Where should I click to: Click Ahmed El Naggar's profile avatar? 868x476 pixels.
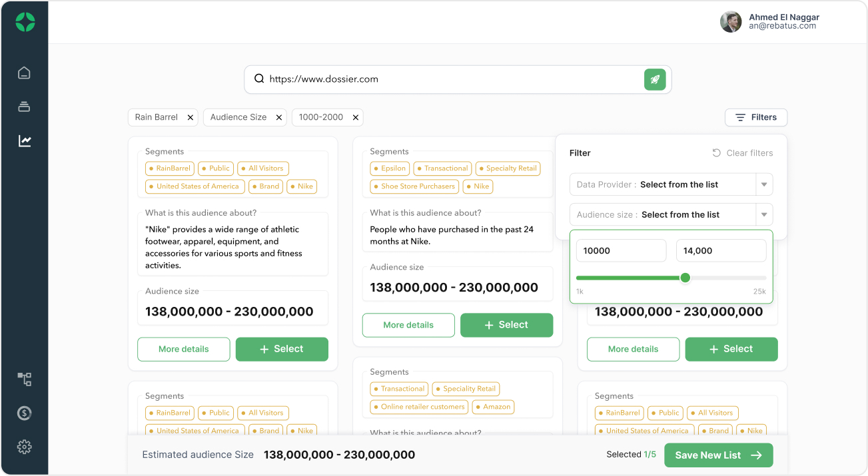pos(731,22)
